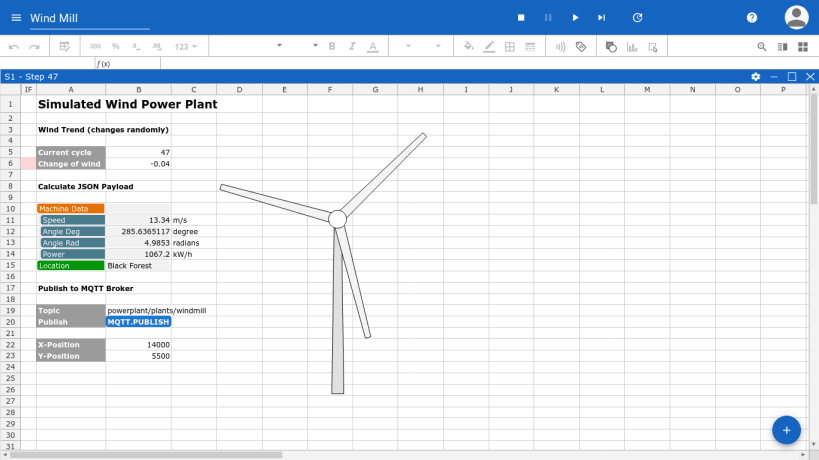Screen dimensions: 819x460
Task: Pick a cell fill color
Action: pos(469,46)
